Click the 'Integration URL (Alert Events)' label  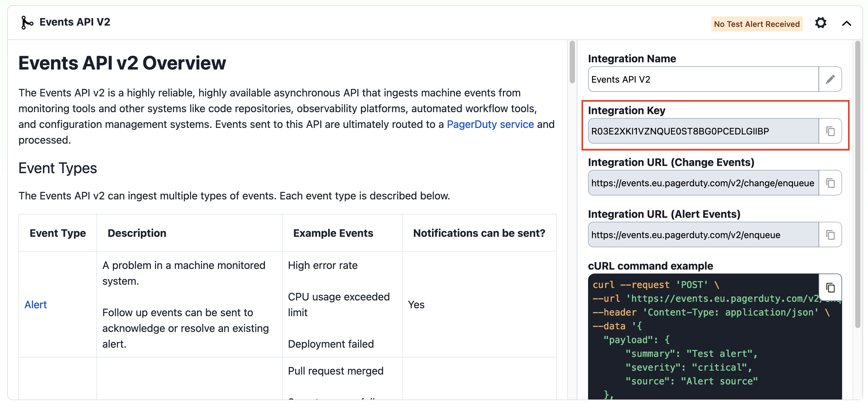664,214
